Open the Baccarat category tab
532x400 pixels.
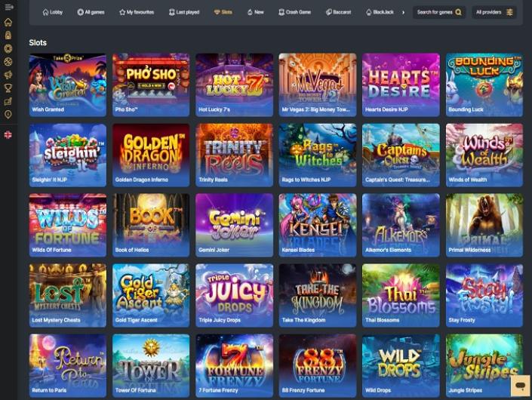[338, 12]
